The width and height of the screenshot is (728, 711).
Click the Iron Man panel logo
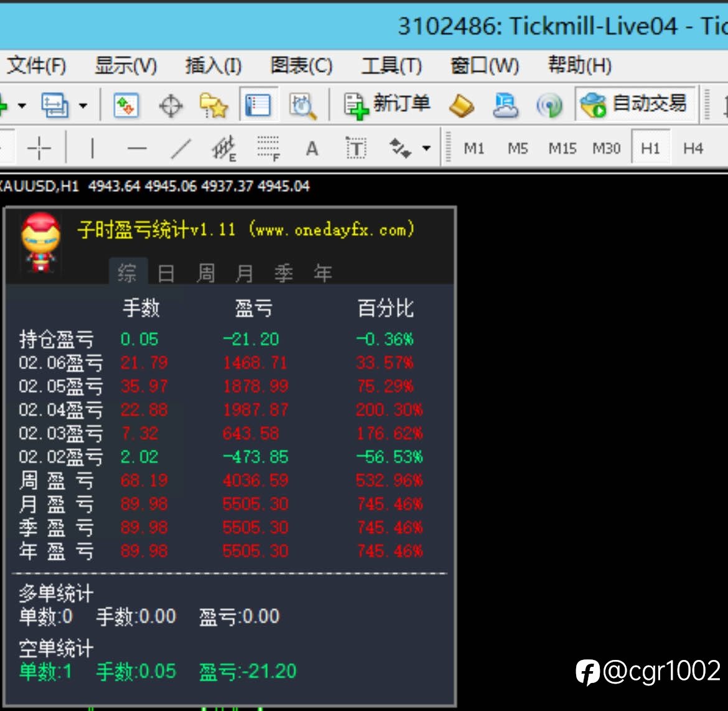tap(41, 243)
